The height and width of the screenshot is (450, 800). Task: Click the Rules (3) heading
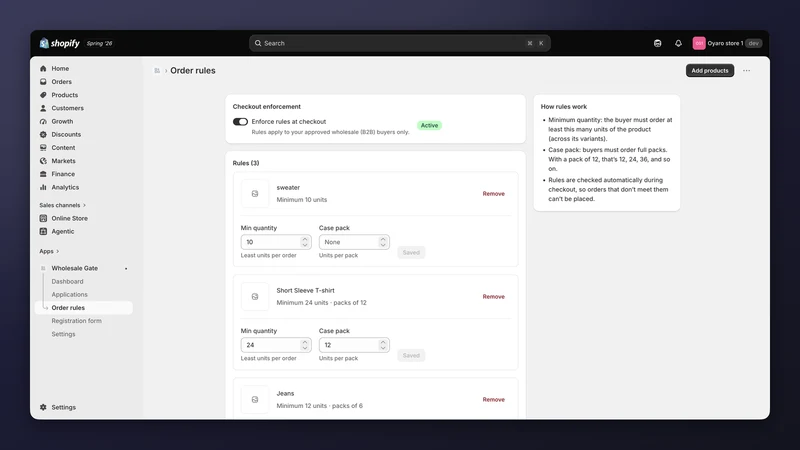tap(246, 163)
